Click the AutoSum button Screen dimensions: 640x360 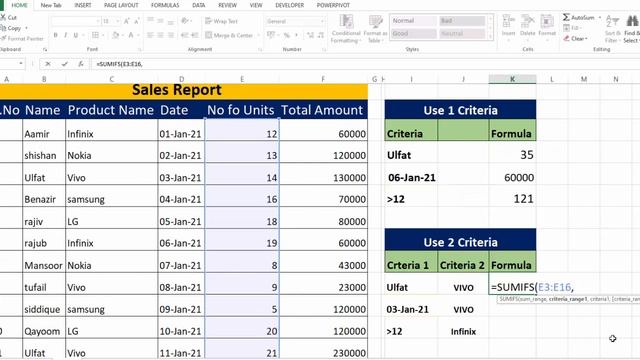click(x=579, y=18)
